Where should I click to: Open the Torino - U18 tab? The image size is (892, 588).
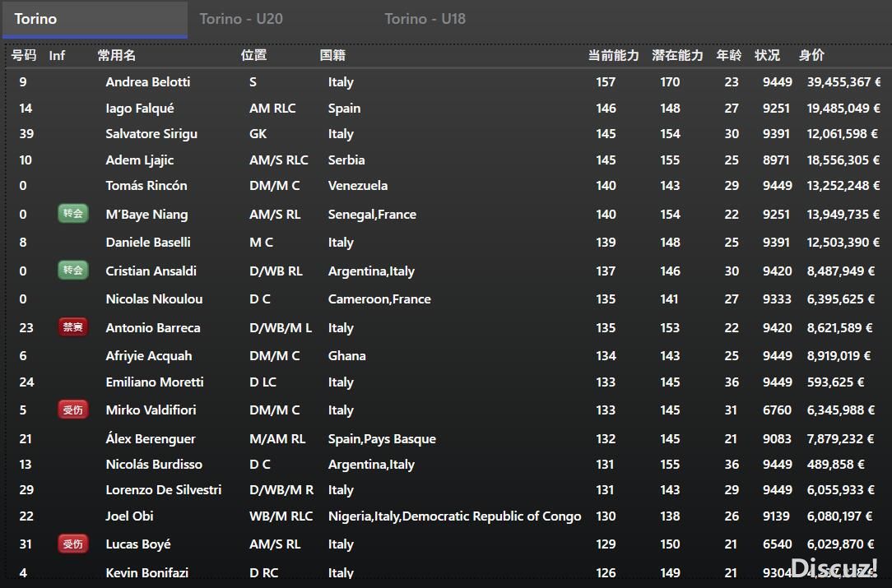[x=425, y=19]
